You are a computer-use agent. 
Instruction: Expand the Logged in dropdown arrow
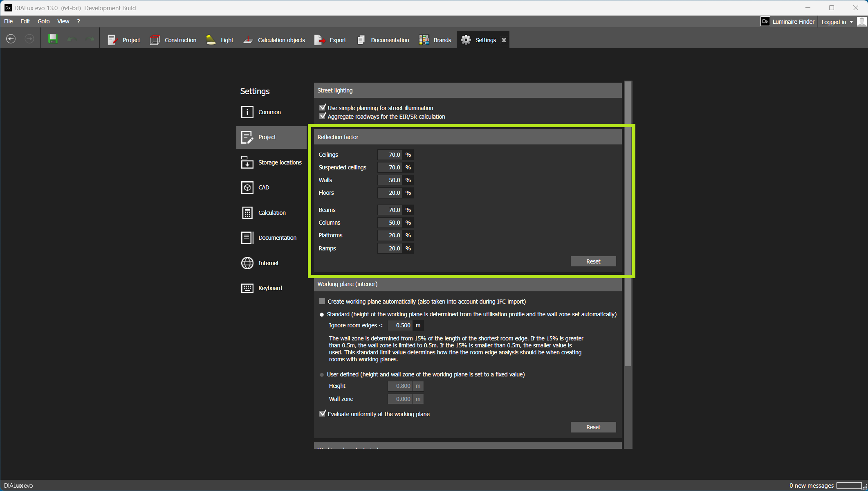[x=851, y=22]
